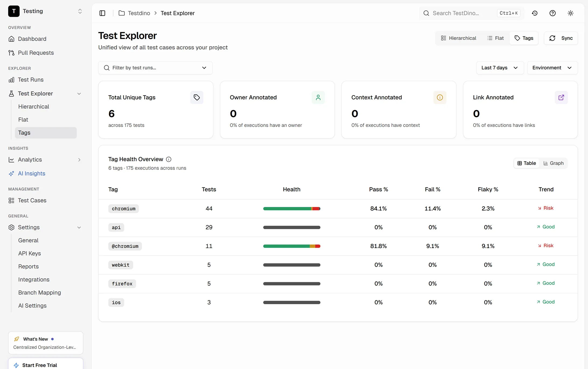
Task: Click the Search TestDino field
Action: click(x=471, y=13)
